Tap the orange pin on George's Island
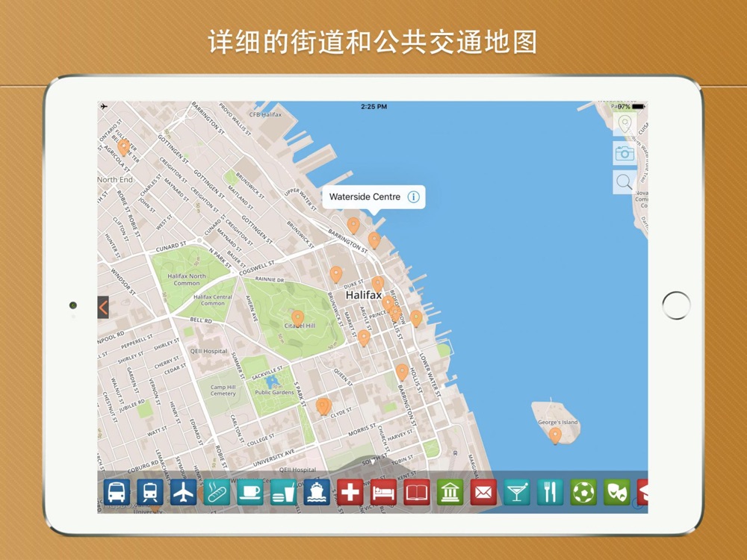This screenshot has width=747, height=560. pyautogui.click(x=555, y=435)
